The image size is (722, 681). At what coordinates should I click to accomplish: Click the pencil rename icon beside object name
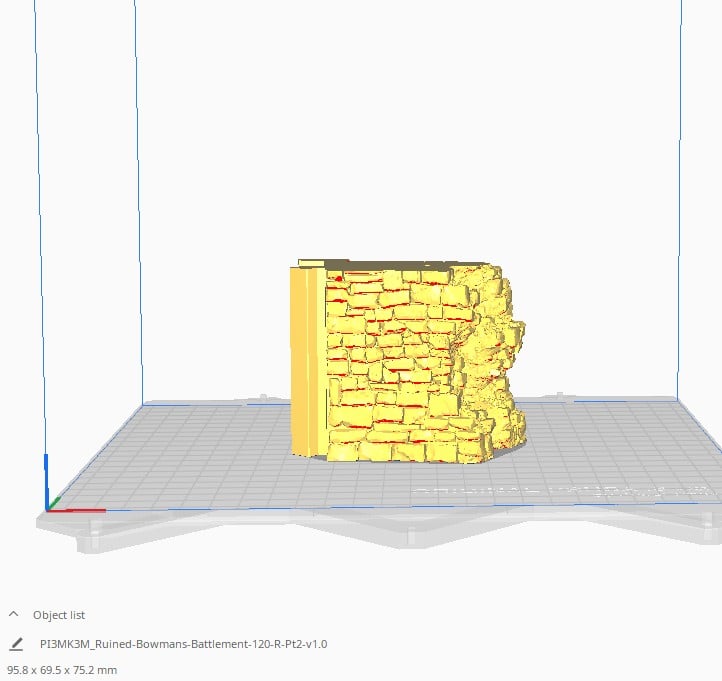tap(16, 644)
